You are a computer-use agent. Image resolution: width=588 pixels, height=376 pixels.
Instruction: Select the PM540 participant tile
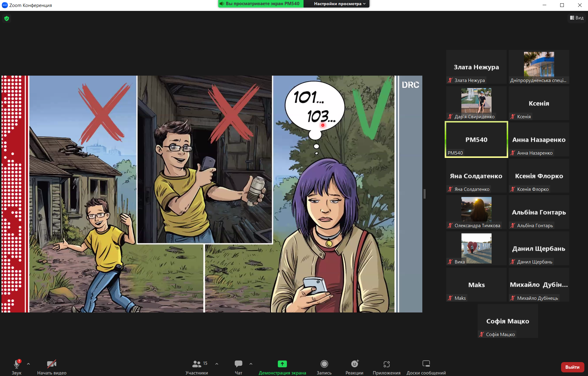(476, 140)
